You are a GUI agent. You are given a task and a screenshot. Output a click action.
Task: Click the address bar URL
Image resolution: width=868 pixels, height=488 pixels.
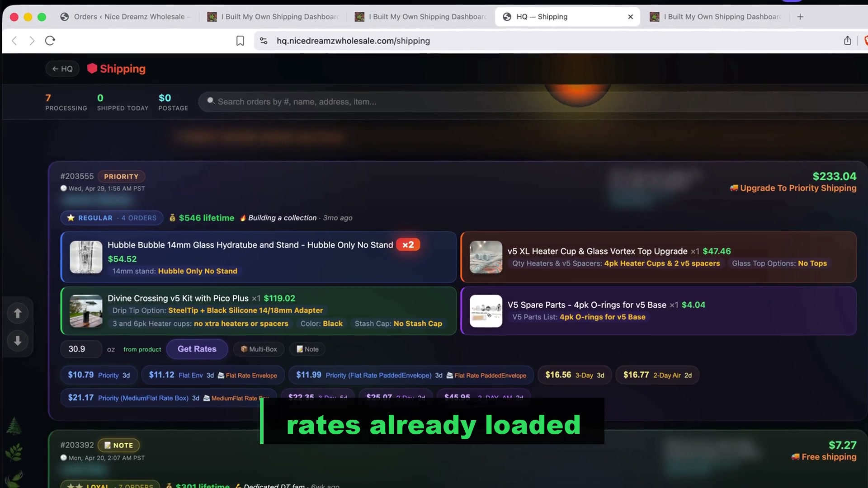pos(353,41)
